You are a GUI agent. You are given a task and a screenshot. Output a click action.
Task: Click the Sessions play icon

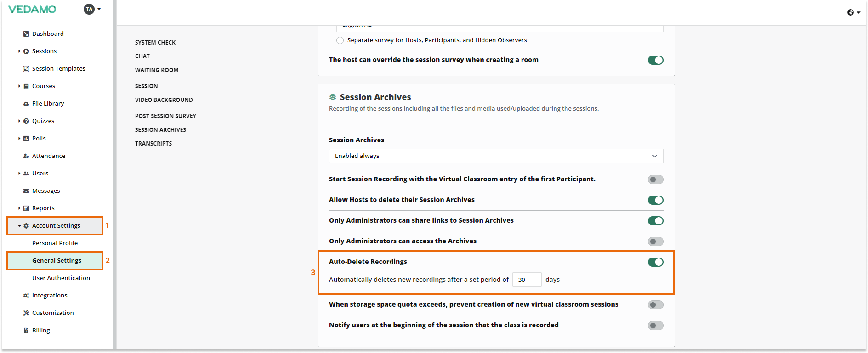26,51
